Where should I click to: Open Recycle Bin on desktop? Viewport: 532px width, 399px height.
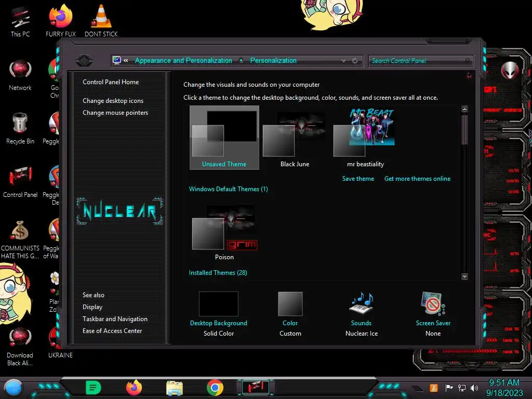click(x=20, y=128)
